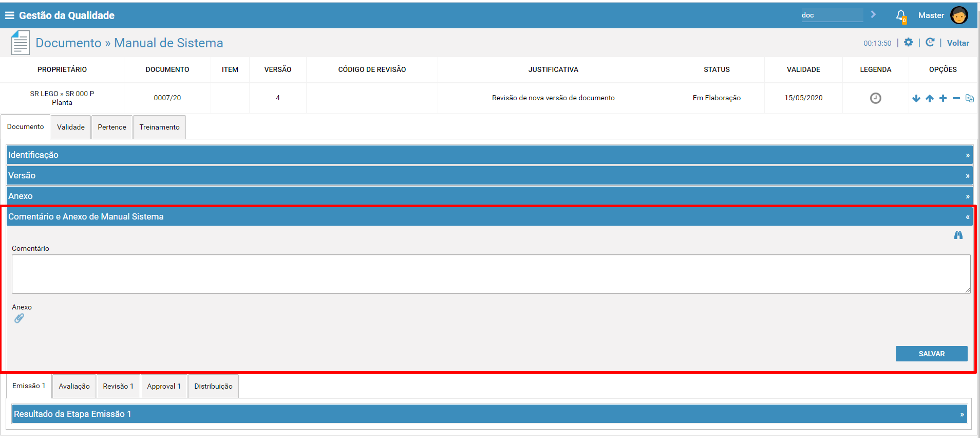Click the clock legend icon

(x=876, y=98)
